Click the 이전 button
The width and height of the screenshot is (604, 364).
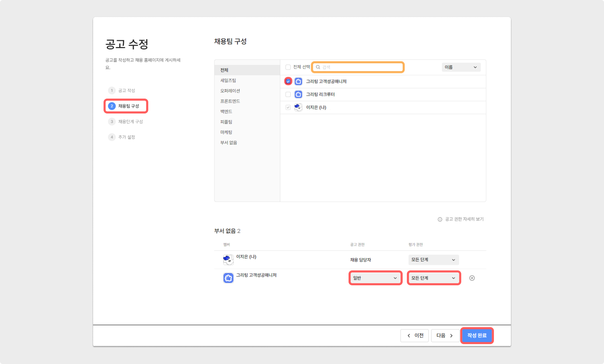(414, 335)
